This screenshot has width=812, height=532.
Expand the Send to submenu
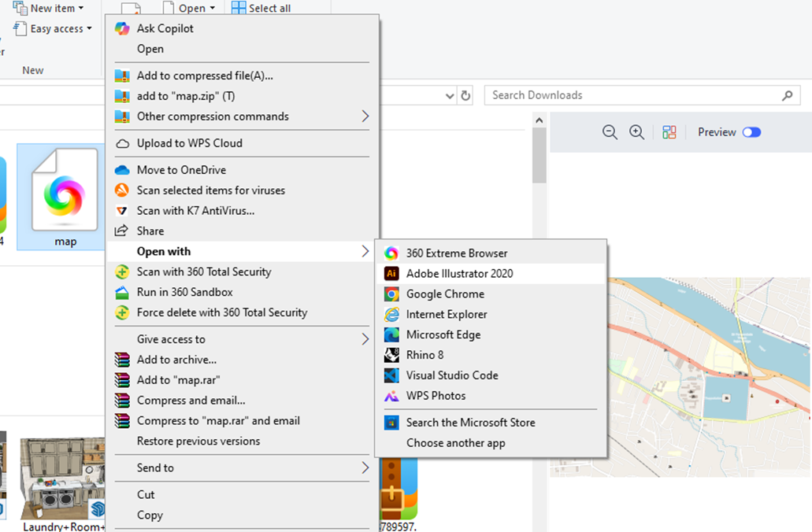coord(365,467)
